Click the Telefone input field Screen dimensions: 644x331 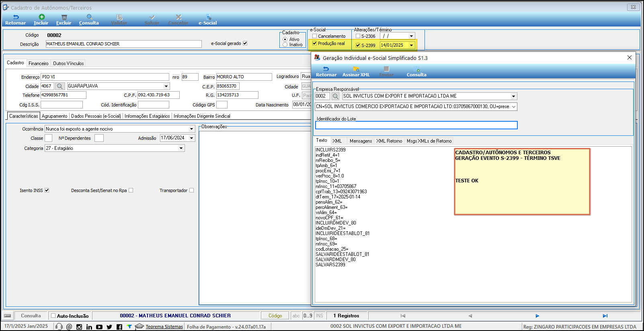pos(64,95)
